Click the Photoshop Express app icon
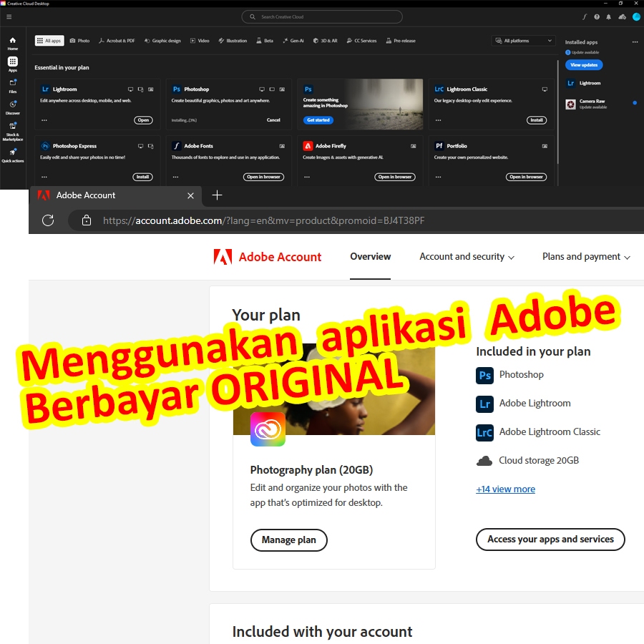The width and height of the screenshot is (644, 644). pos(45,146)
